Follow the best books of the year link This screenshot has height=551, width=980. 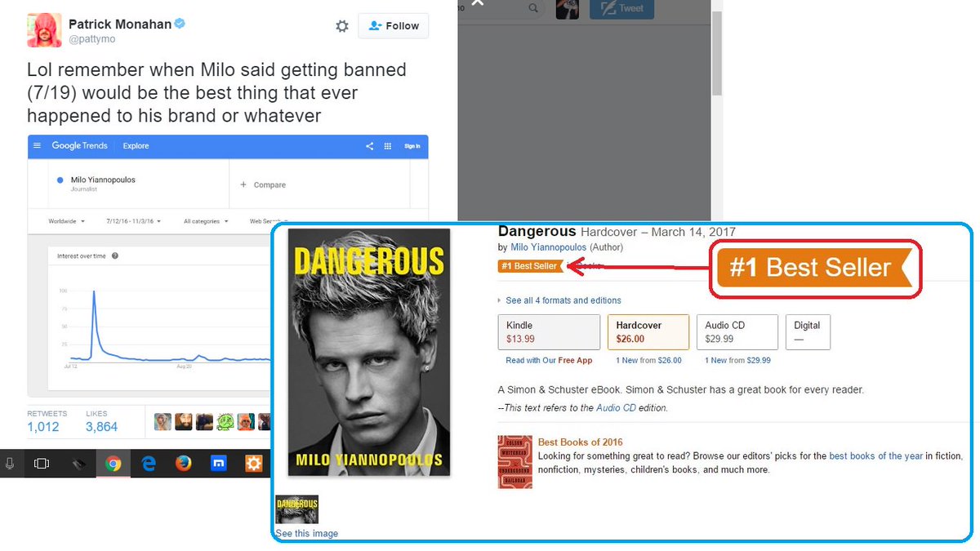pyautogui.click(x=876, y=456)
